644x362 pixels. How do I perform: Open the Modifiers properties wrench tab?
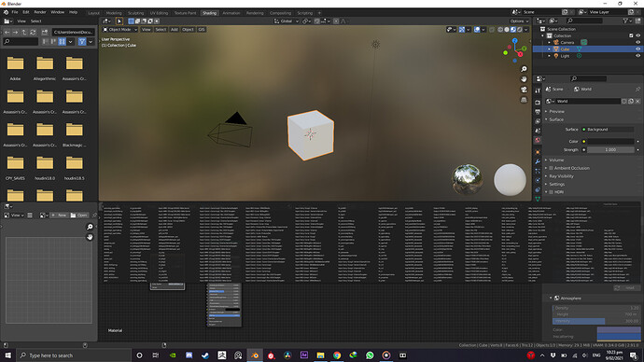coord(538,161)
